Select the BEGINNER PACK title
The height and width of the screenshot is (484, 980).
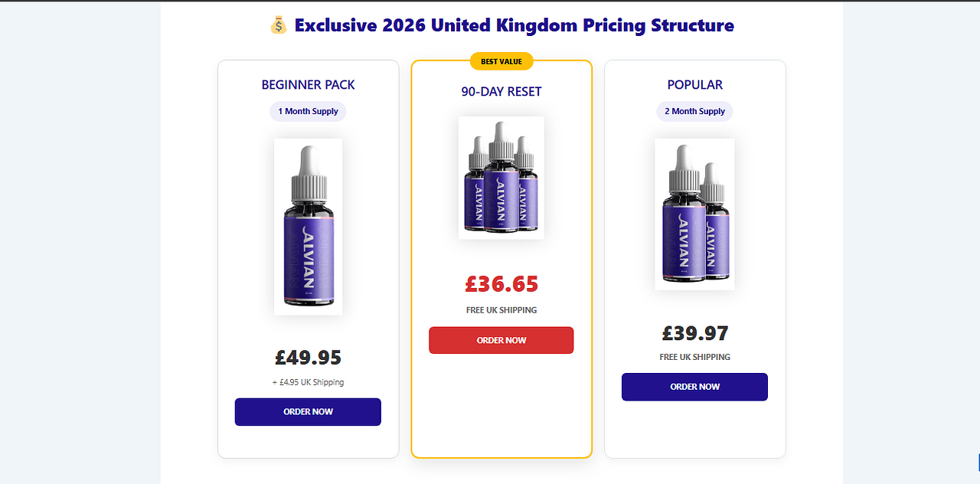click(x=309, y=85)
